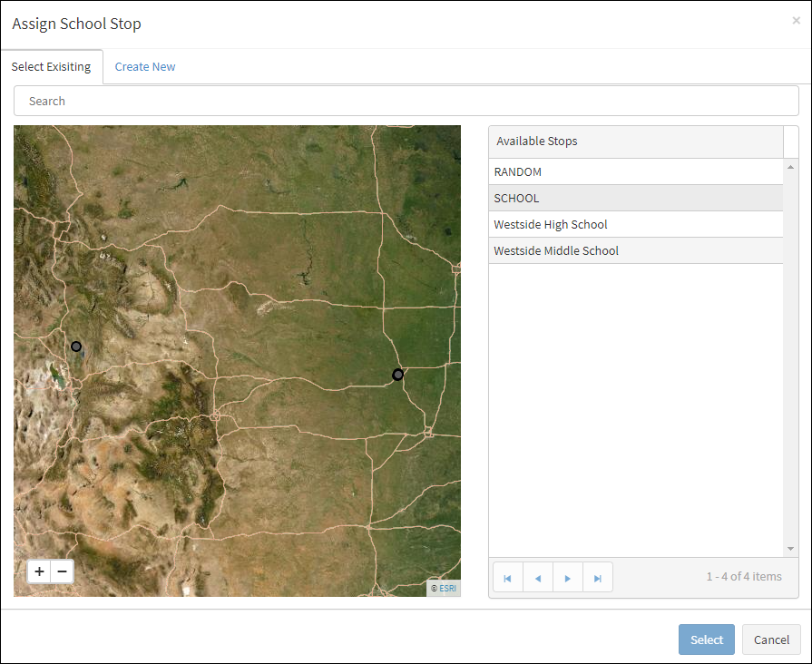
Task: Sort by Available Stops column header
Action: click(635, 142)
